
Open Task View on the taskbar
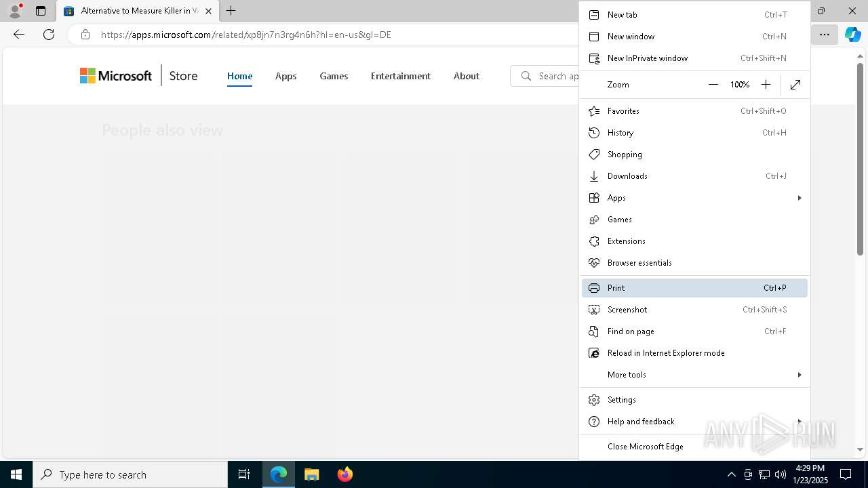(244, 474)
